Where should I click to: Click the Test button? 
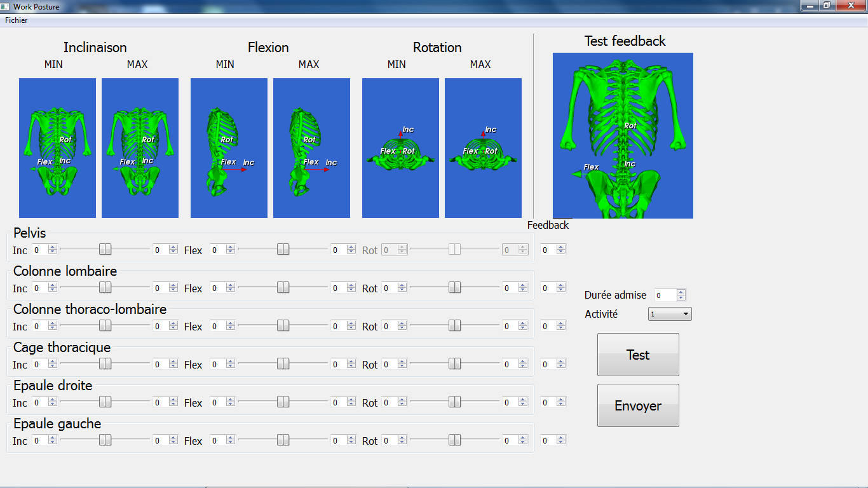tap(638, 355)
